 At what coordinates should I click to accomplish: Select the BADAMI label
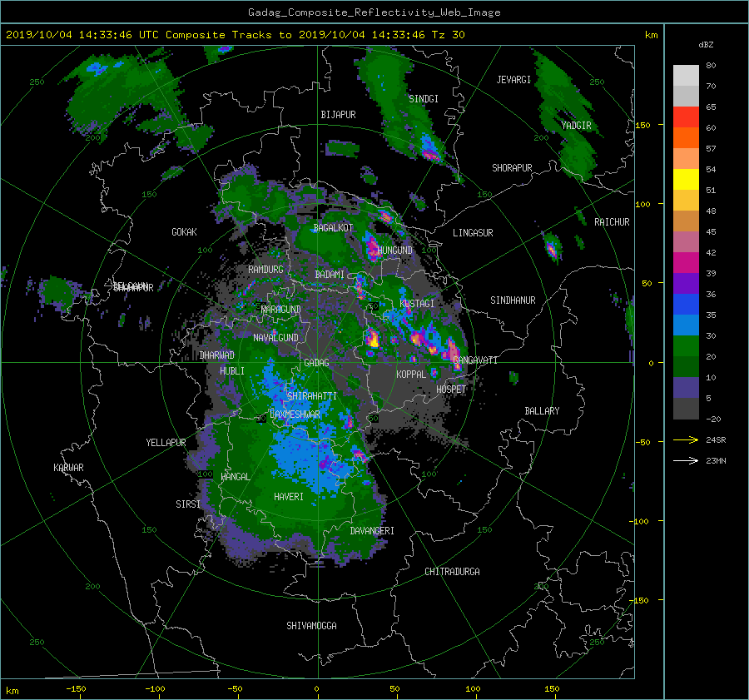[x=330, y=275]
